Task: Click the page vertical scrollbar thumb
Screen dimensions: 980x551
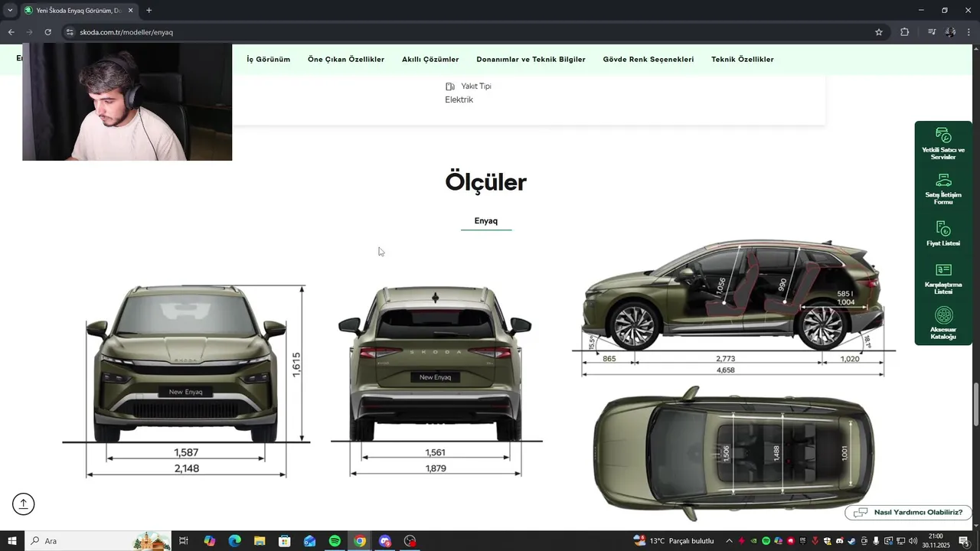Action: (x=975, y=404)
